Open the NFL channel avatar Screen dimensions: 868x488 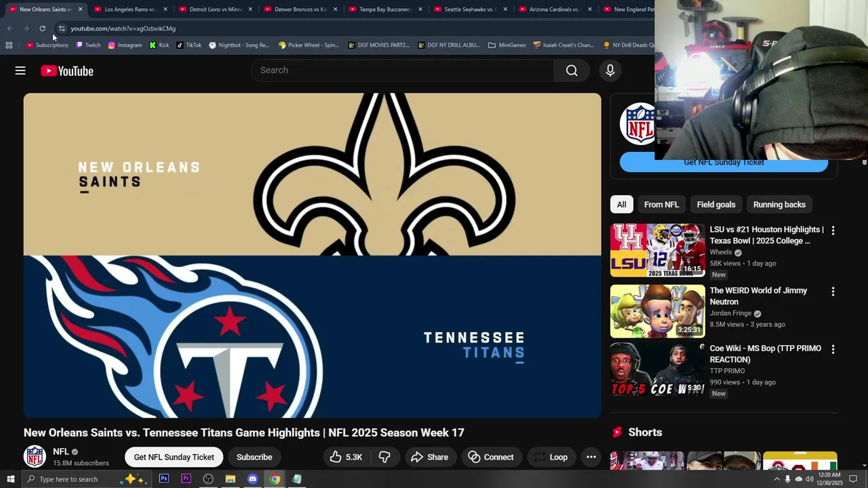(x=35, y=456)
